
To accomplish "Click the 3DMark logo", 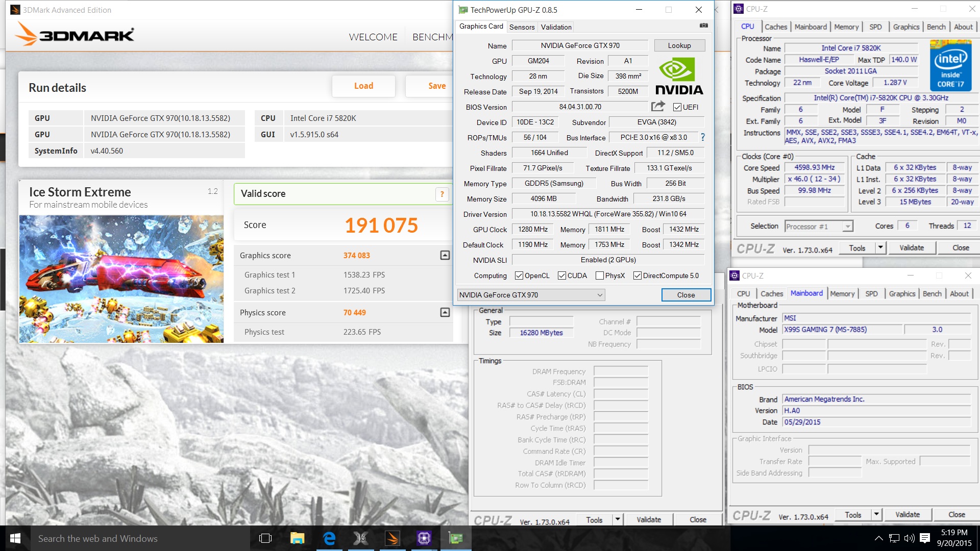I will (x=75, y=34).
